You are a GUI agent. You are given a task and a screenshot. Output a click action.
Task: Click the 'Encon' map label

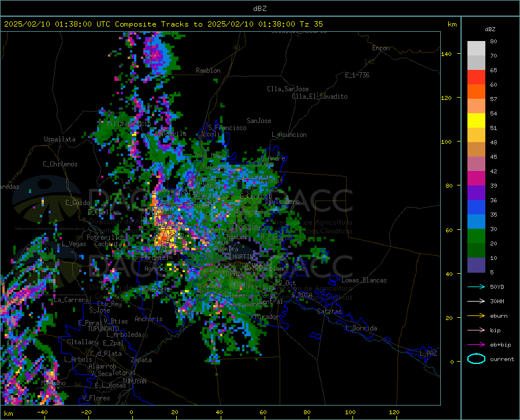[x=381, y=48]
